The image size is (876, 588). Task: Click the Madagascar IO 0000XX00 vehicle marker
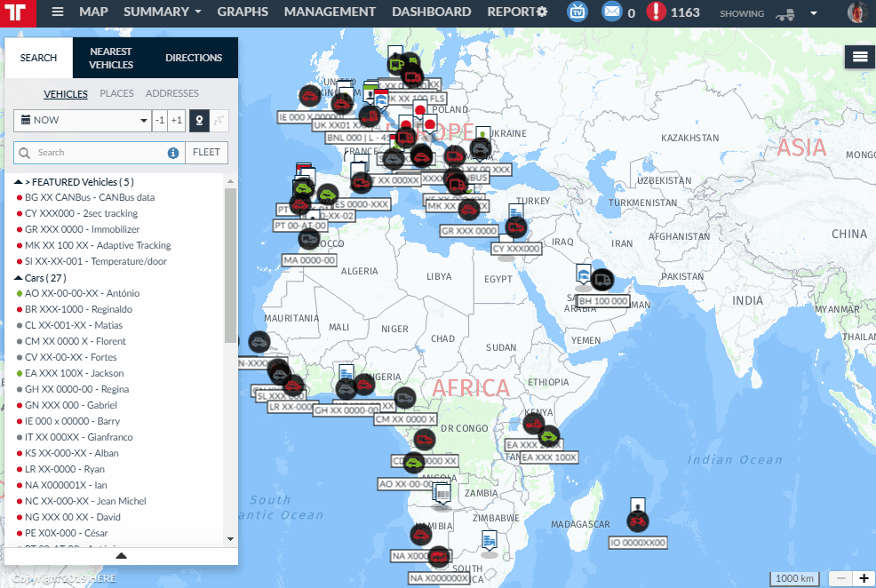(637, 521)
